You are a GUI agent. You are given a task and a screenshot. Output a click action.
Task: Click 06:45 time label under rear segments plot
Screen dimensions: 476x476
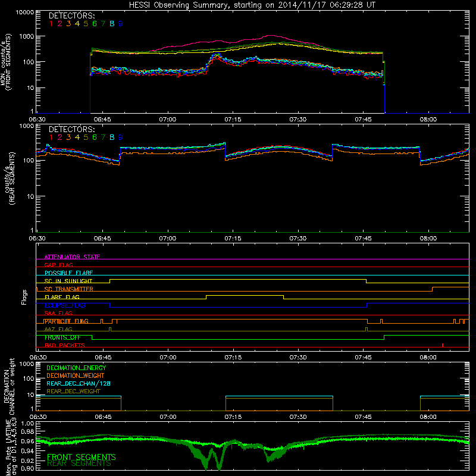(x=102, y=239)
